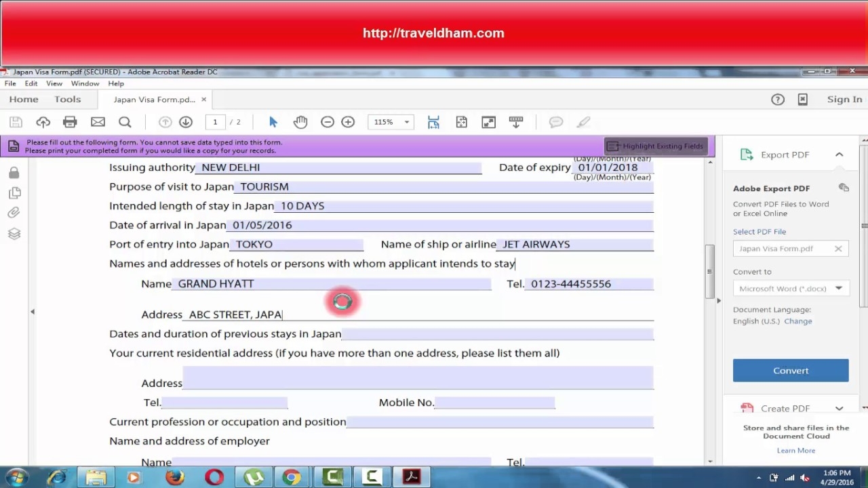The width and height of the screenshot is (868, 488).
Task: Open the Layers panel icon
Action: click(x=14, y=234)
